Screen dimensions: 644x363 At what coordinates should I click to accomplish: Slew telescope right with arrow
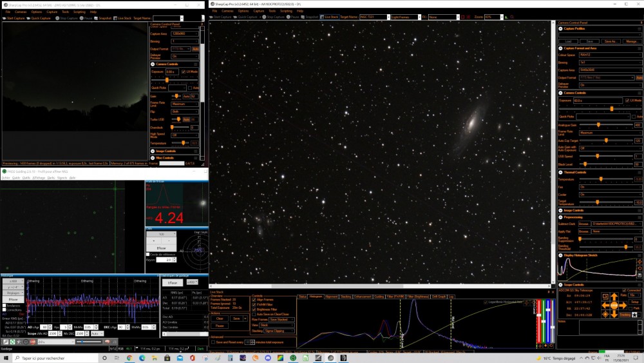tap(623, 306)
